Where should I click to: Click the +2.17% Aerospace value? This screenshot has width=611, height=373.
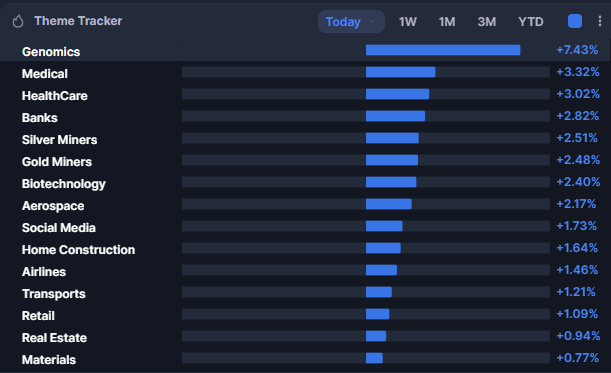coord(576,204)
